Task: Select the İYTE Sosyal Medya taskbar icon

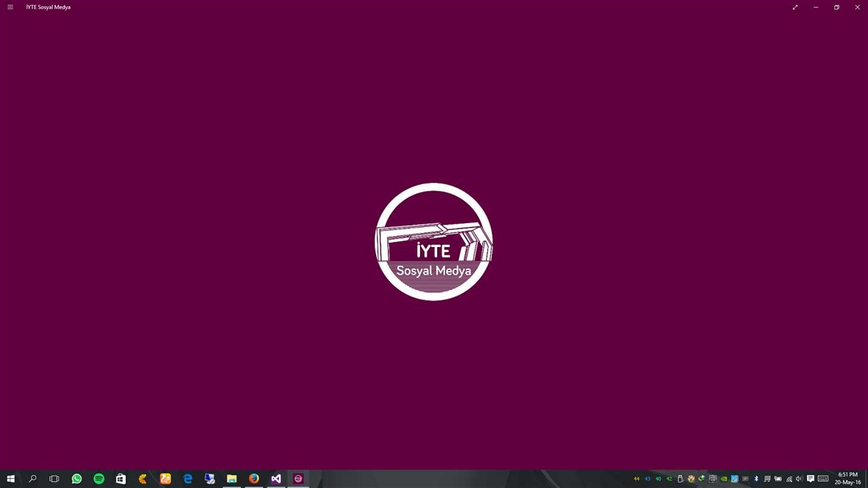Action: 298,479
